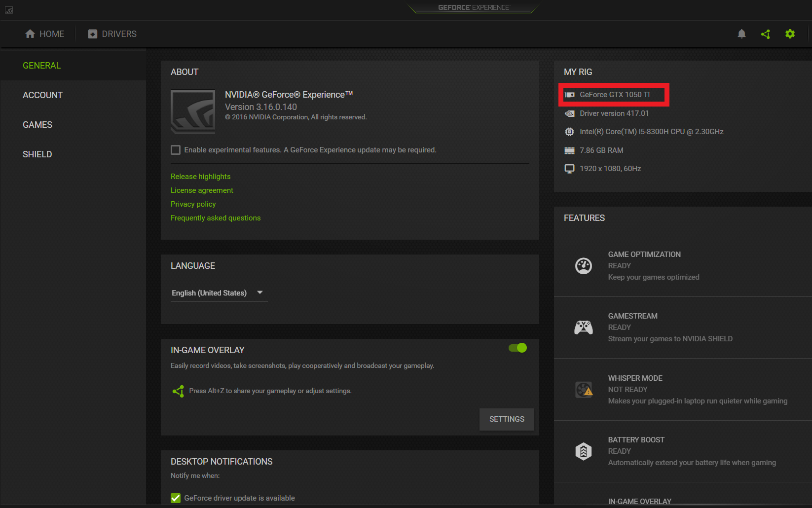
Task: Click the 1920 x 1080, 60Hz text
Action: [x=610, y=169]
